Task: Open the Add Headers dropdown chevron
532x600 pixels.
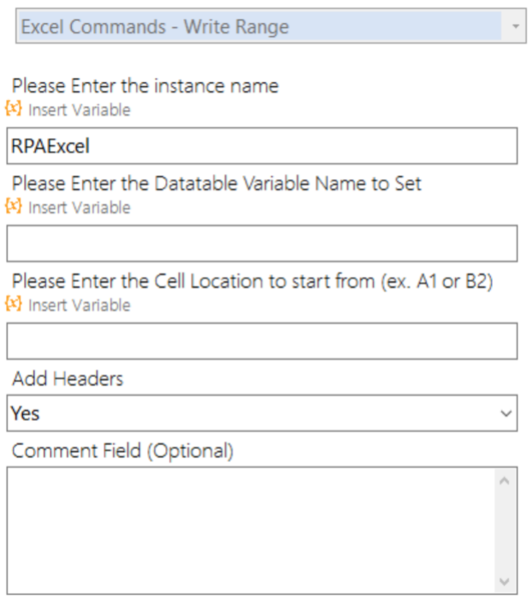Action: tap(506, 413)
